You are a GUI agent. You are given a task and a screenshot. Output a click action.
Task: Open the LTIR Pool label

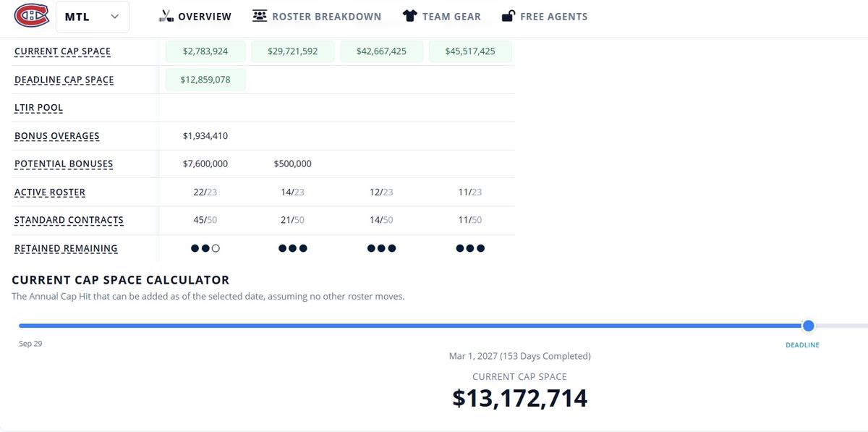coord(38,108)
